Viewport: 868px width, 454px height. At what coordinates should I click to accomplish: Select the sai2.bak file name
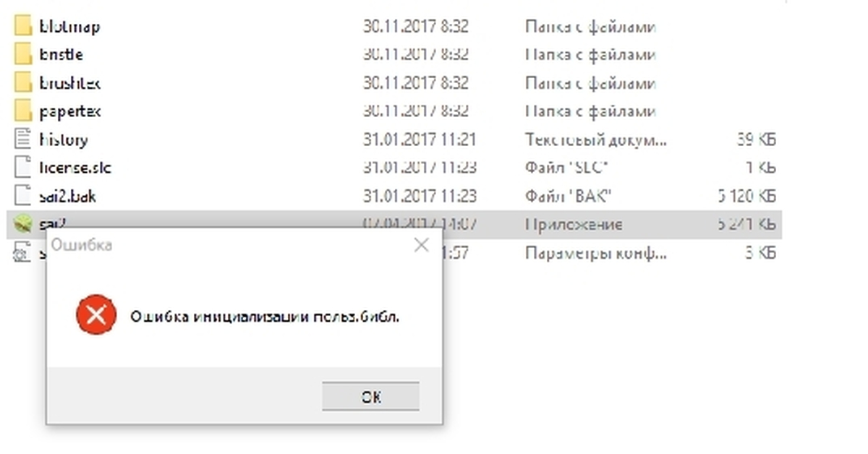[68, 196]
